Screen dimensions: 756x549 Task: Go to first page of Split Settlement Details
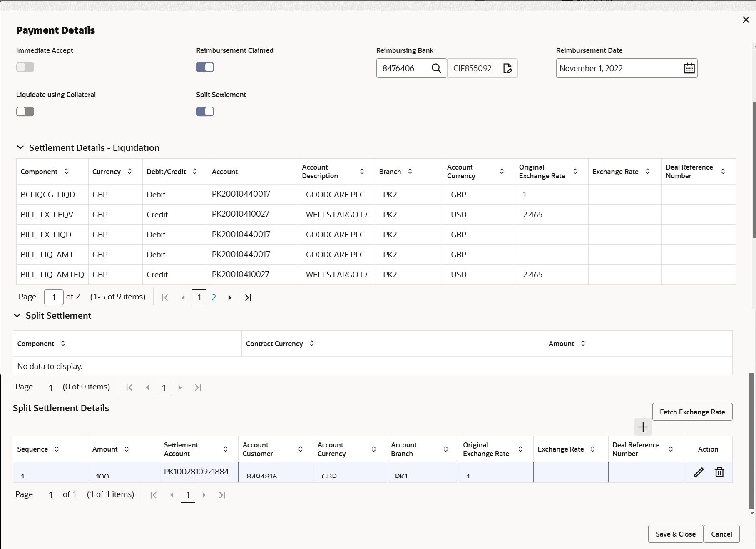click(153, 495)
